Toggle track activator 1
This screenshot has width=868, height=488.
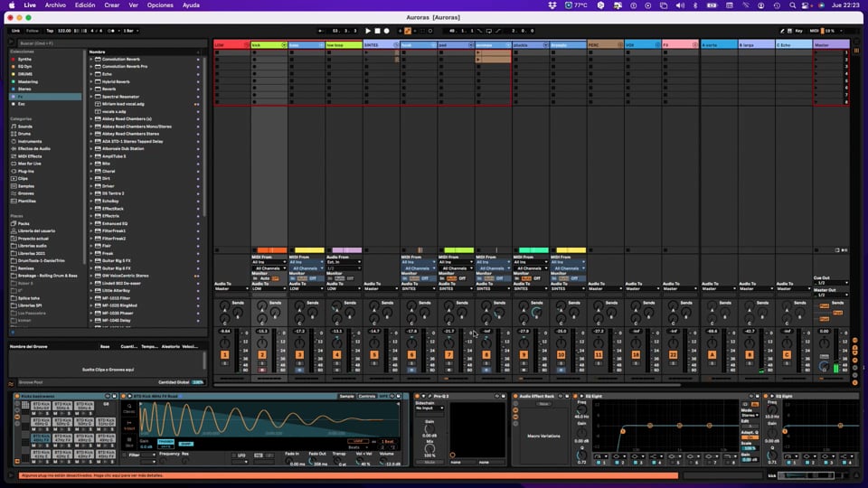coord(225,354)
